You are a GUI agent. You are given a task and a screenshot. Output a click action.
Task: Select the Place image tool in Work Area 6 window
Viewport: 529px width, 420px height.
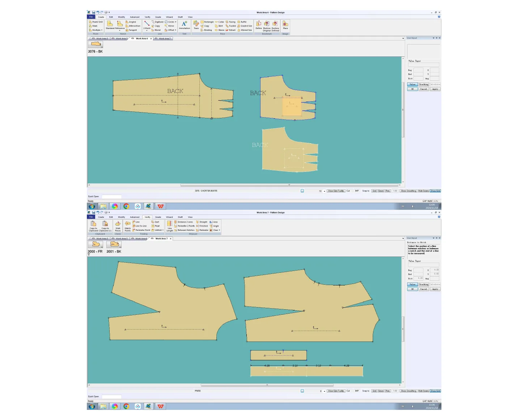285,25
